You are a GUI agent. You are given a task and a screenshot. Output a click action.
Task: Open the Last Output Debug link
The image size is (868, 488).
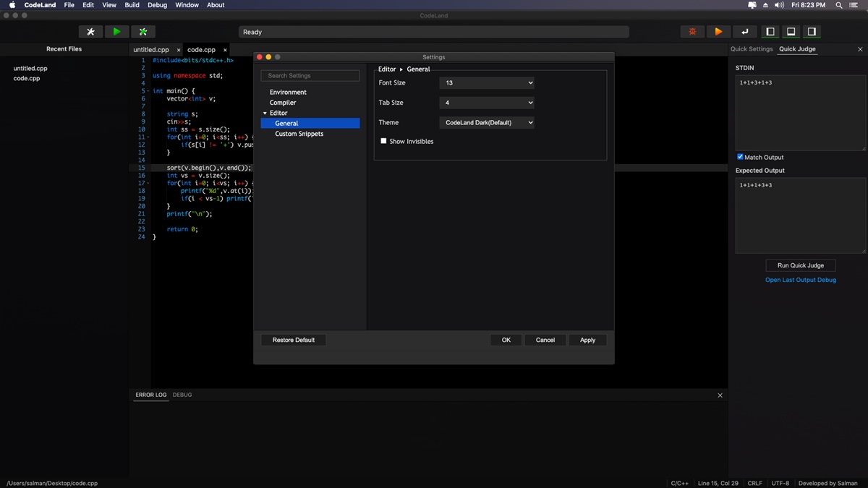point(801,280)
